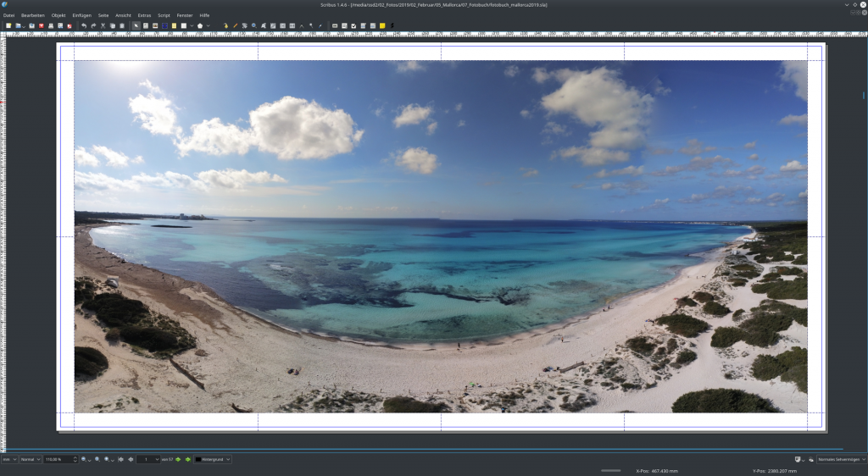
Task: Click the black Hintergrund layer color swatch
Action: pyautogui.click(x=198, y=459)
